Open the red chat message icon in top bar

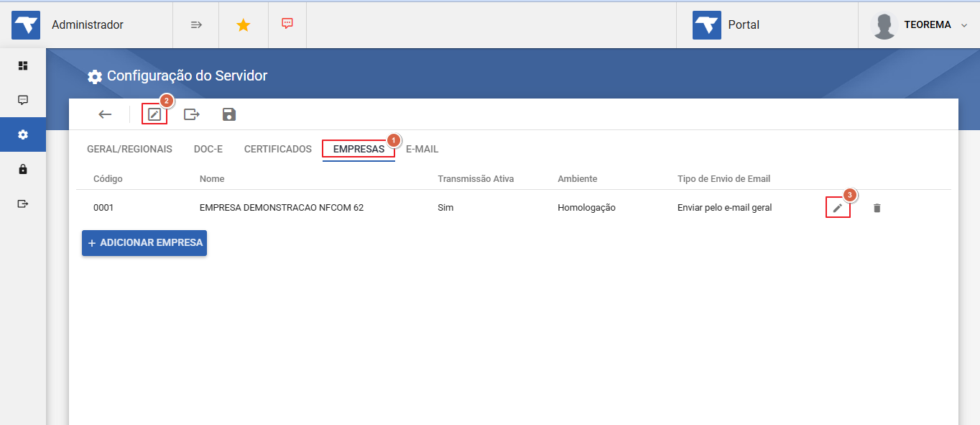tap(287, 24)
